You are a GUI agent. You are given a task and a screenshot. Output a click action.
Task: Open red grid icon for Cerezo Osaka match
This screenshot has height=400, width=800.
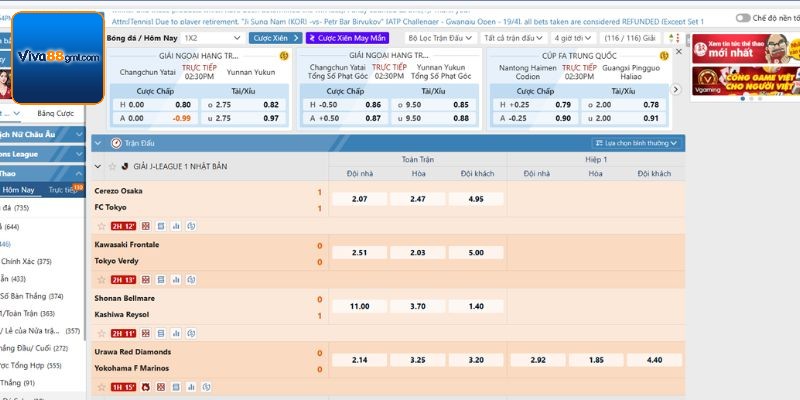[146, 226]
